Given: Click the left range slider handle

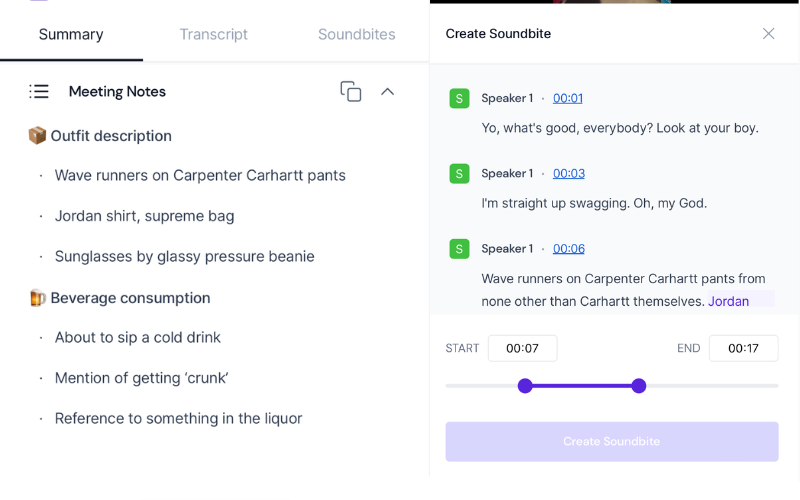Looking at the screenshot, I should (x=525, y=386).
